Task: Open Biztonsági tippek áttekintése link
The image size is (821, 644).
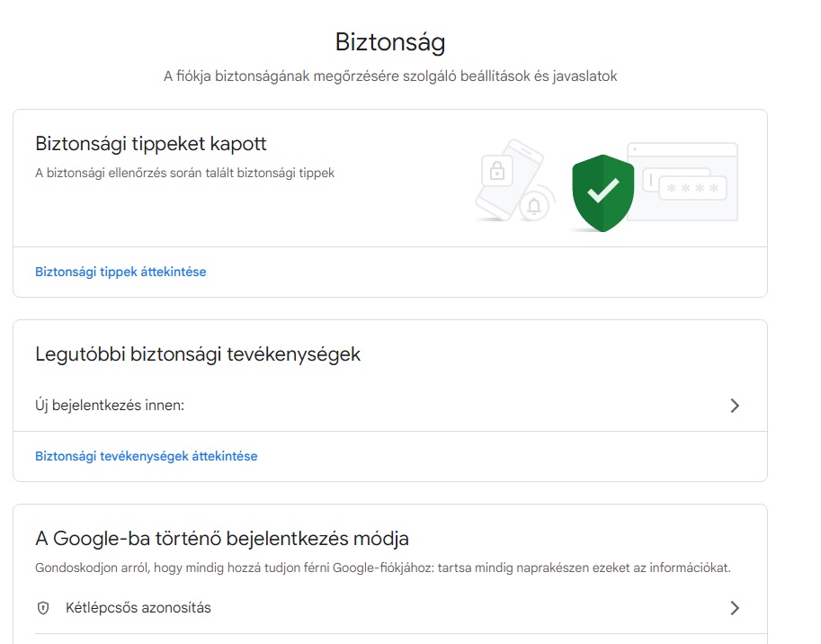Action: [120, 272]
